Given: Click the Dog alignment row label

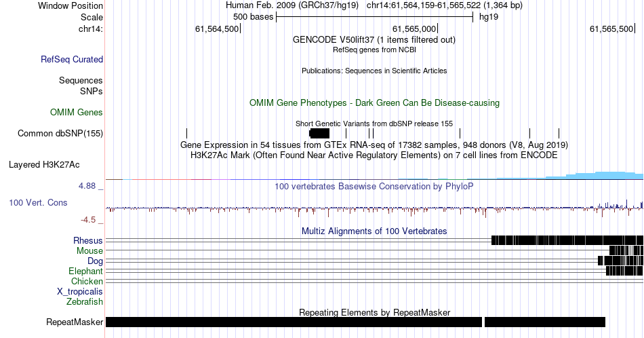Looking at the screenshot, I should (95, 261).
